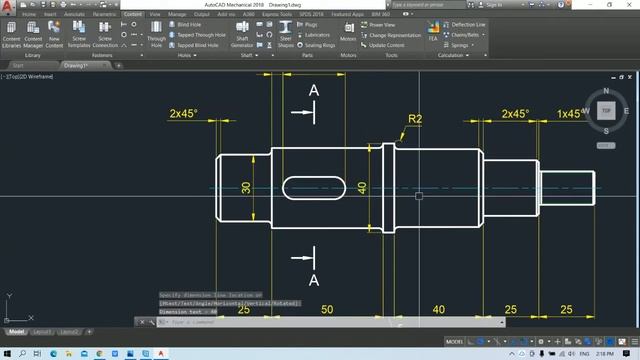This screenshot has height=360, width=640.
Task: Open Content Manager
Action: coord(33,35)
